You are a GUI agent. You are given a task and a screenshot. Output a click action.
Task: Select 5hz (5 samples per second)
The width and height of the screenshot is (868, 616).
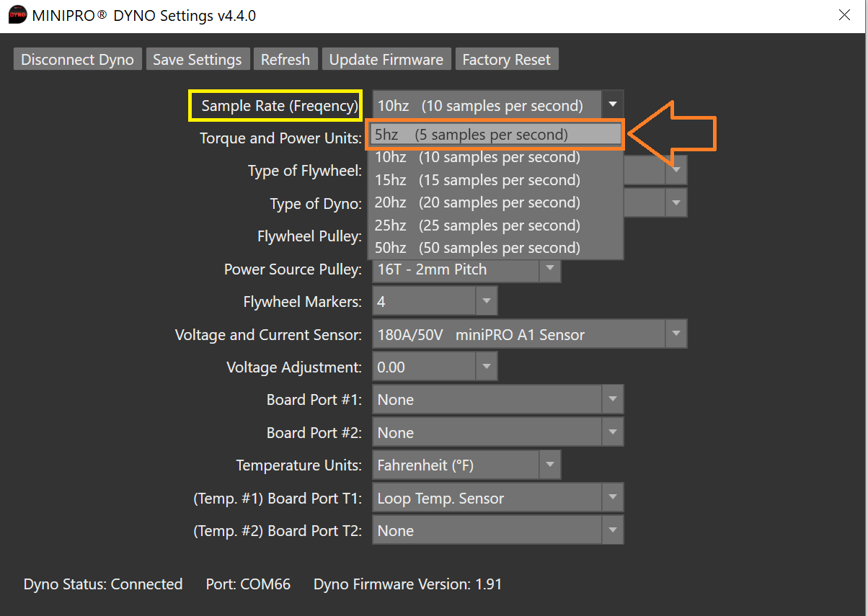tap(495, 135)
